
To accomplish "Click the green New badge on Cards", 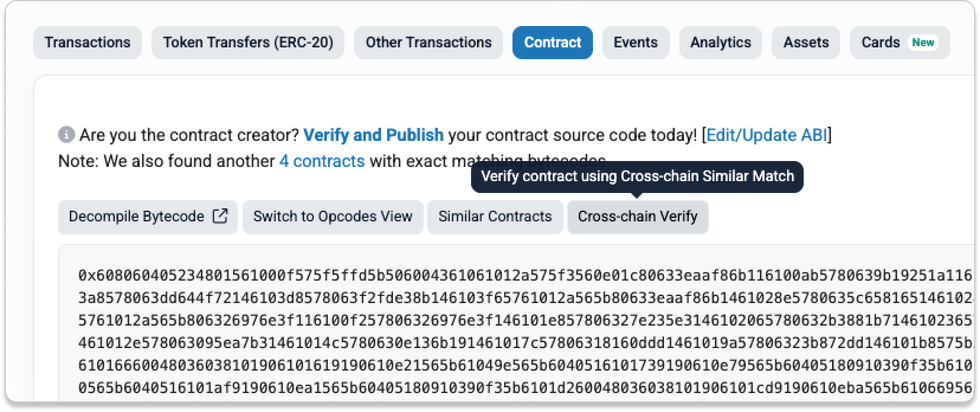I will pyautogui.click(x=923, y=43).
